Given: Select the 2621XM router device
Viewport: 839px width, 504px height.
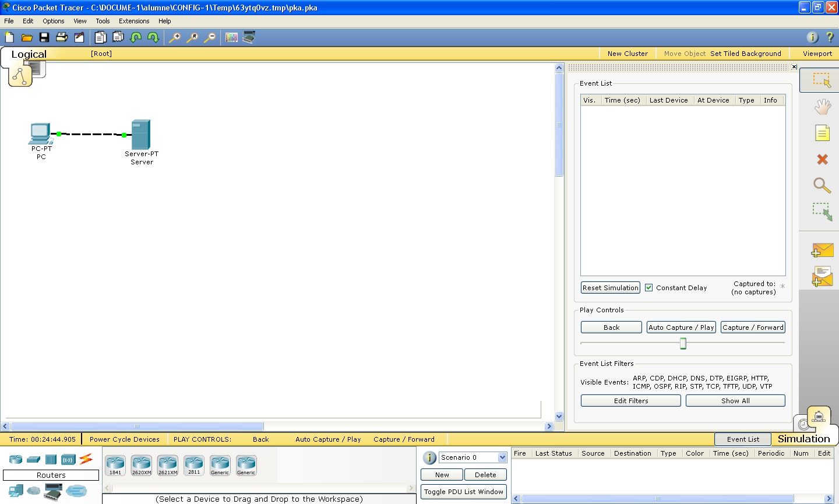Looking at the screenshot, I should pyautogui.click(x=168, y=465).
